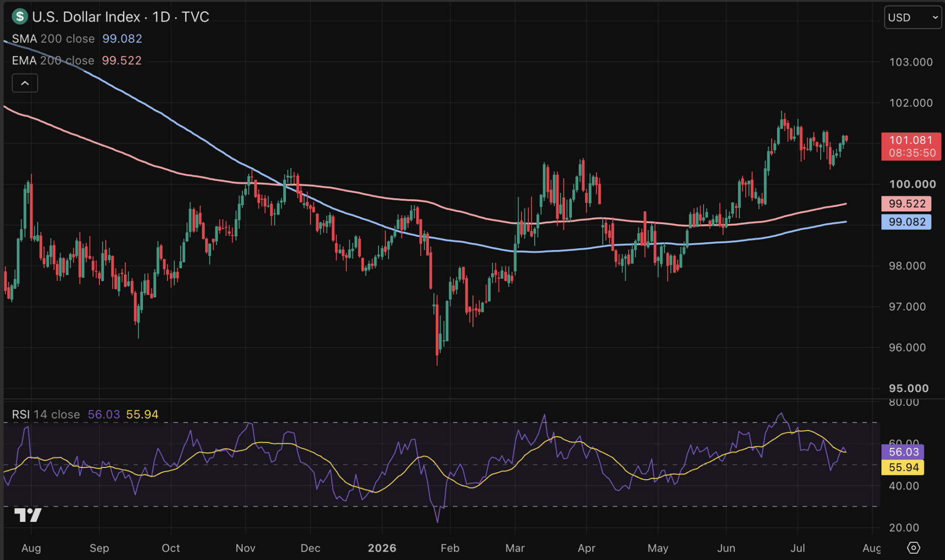The height and width of the screenshot is (560, 945).
Task: Click the 2026 year time axis label
Action: point(382,548)
